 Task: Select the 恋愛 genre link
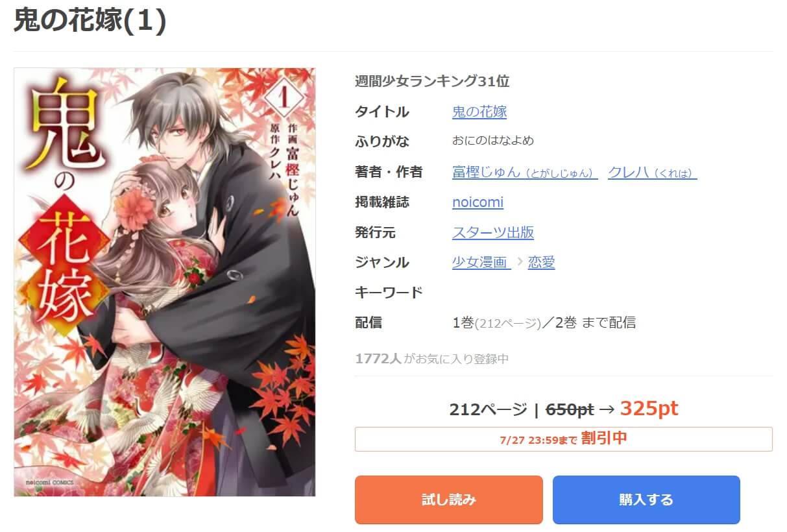(541, 262)
